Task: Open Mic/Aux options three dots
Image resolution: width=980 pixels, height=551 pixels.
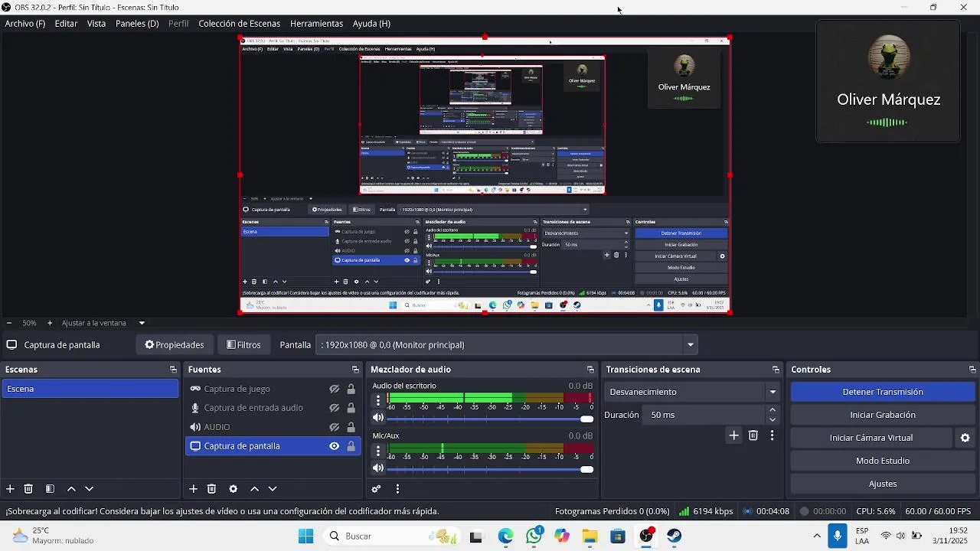Action: 377,451
